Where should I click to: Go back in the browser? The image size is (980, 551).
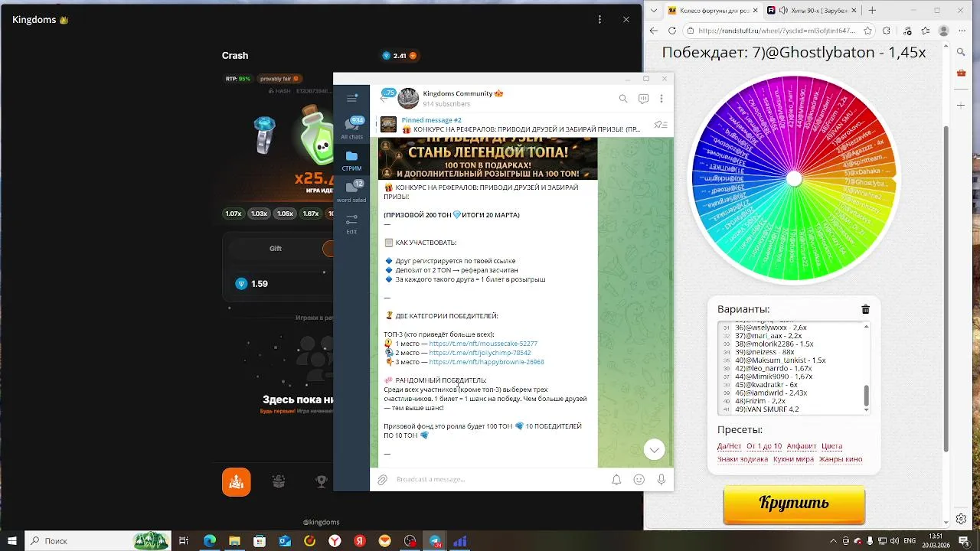coord(654,31)
